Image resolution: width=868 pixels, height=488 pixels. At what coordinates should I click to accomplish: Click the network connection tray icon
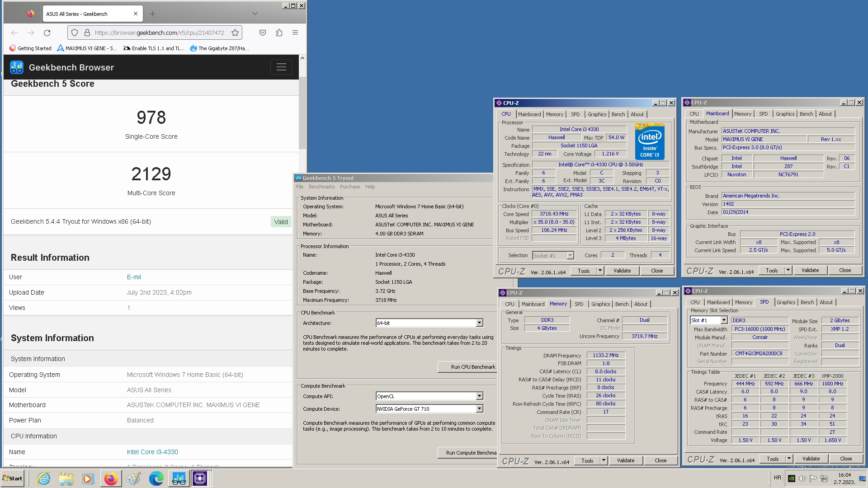tap(824, 479)
